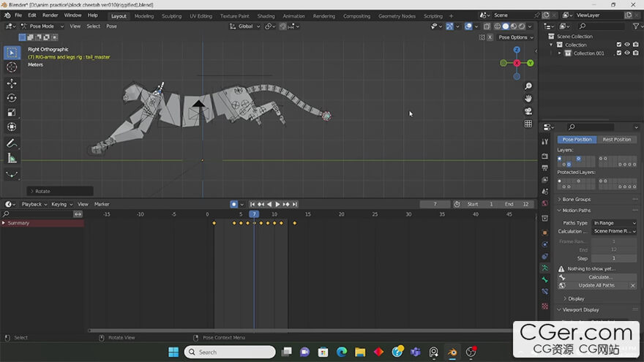Toggle auto keying record button
The width and height of the screenshot is (644, 362).
point(233,204)
